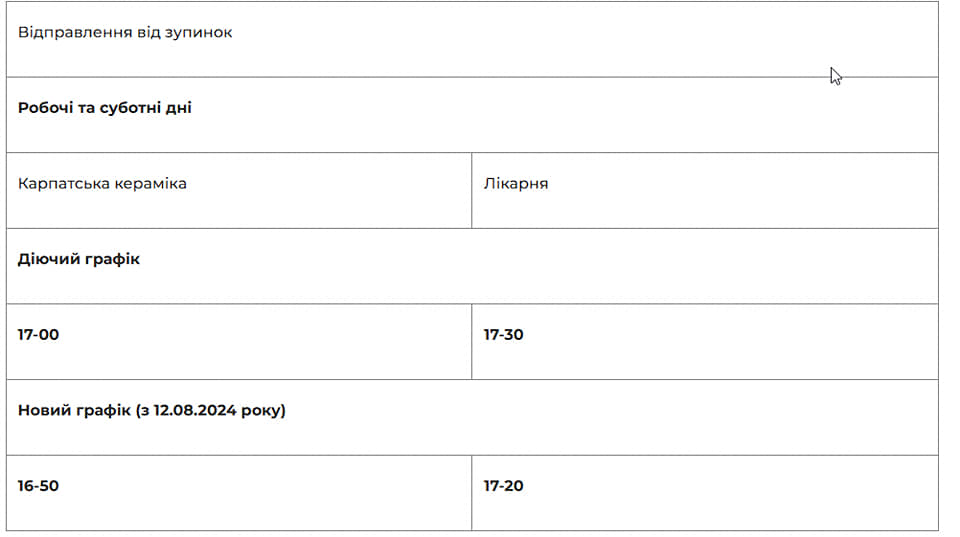Click the "Відправлення від зупинок" table header
The width and height of the screenshot is (960, 537).
tap(125, 33)
